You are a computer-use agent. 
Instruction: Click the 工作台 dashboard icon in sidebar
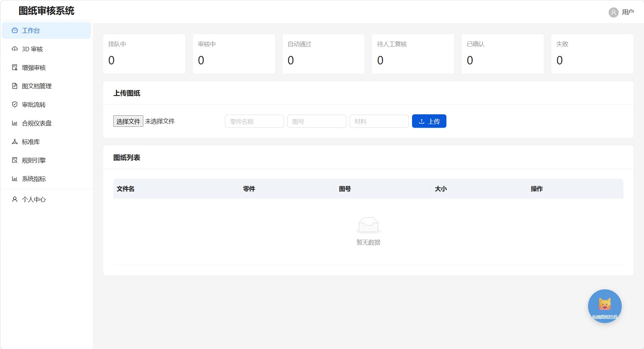[x=14, y=30]
